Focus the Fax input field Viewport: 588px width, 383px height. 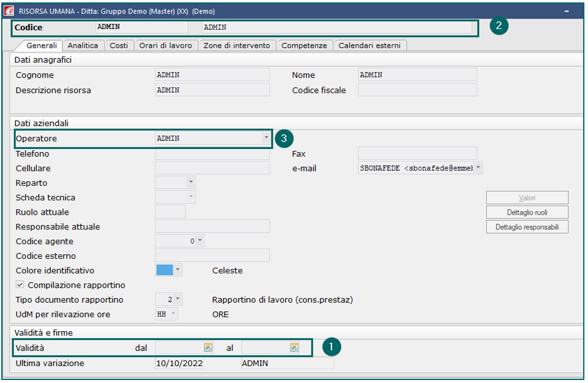coord(418,153)
